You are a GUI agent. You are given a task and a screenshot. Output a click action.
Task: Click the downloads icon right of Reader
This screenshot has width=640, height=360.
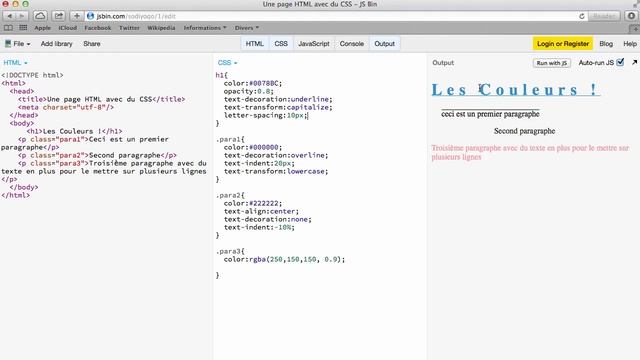(x=631, y=16)
